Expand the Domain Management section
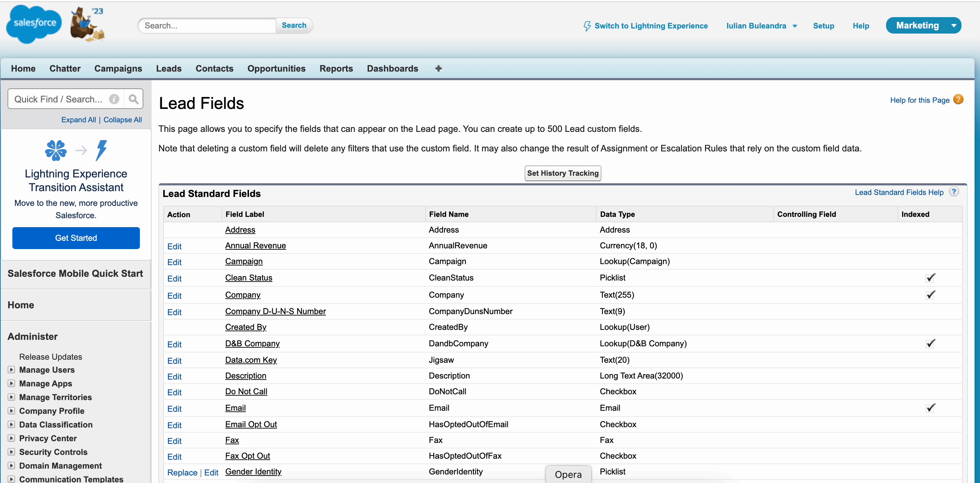 point(12,465)
